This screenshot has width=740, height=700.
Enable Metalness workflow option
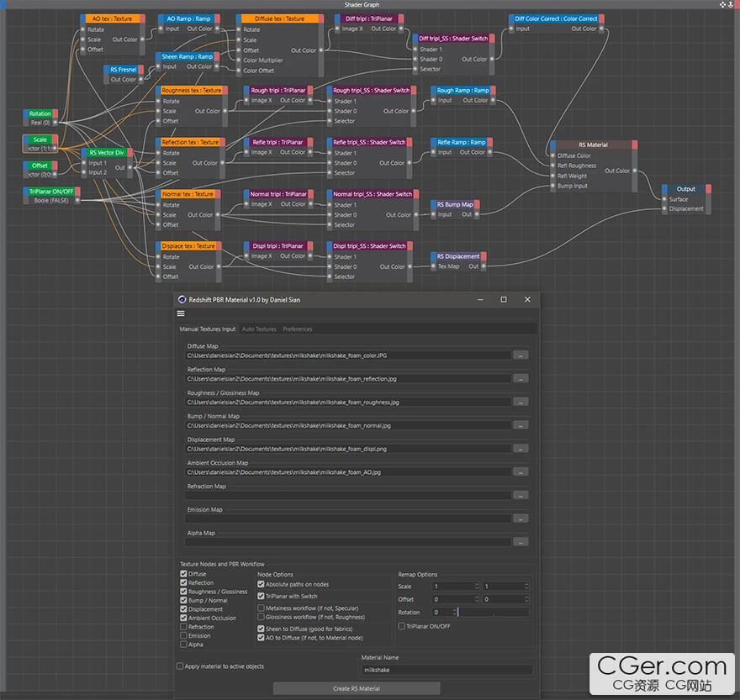coord(261,608)
